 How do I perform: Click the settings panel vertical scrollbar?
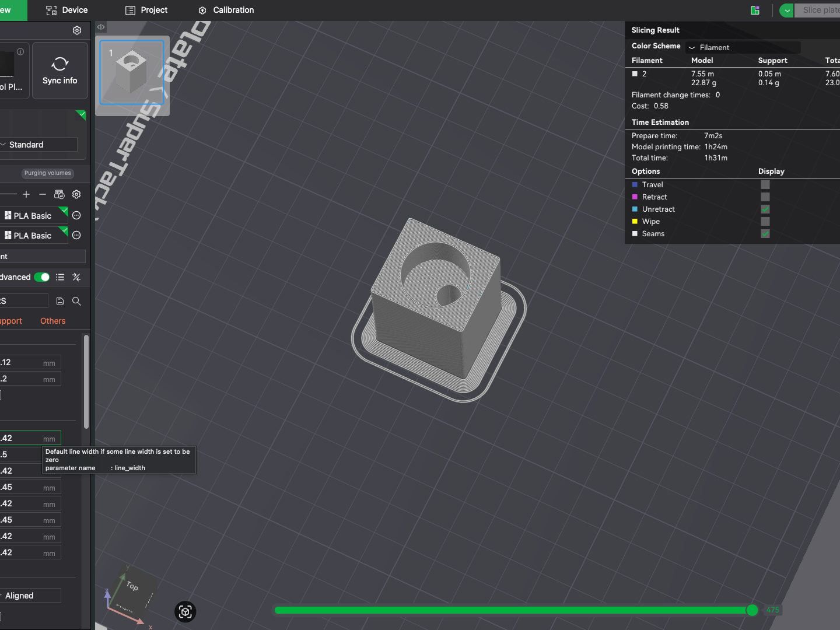pyautogui.click(x=86, y=381)
